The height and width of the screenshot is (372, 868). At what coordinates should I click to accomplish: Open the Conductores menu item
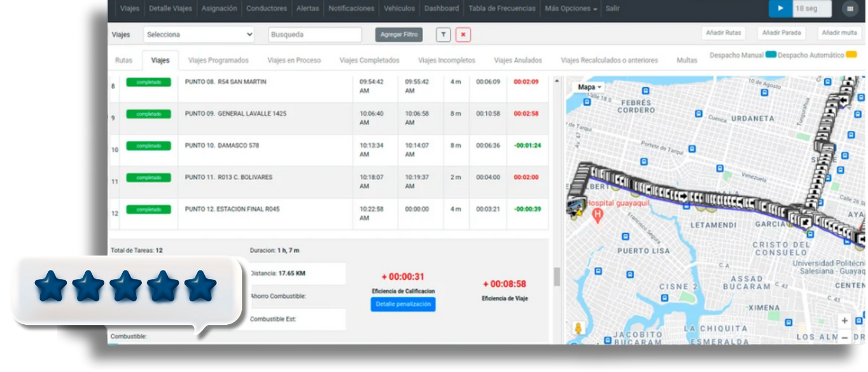(x=267, y=8)
